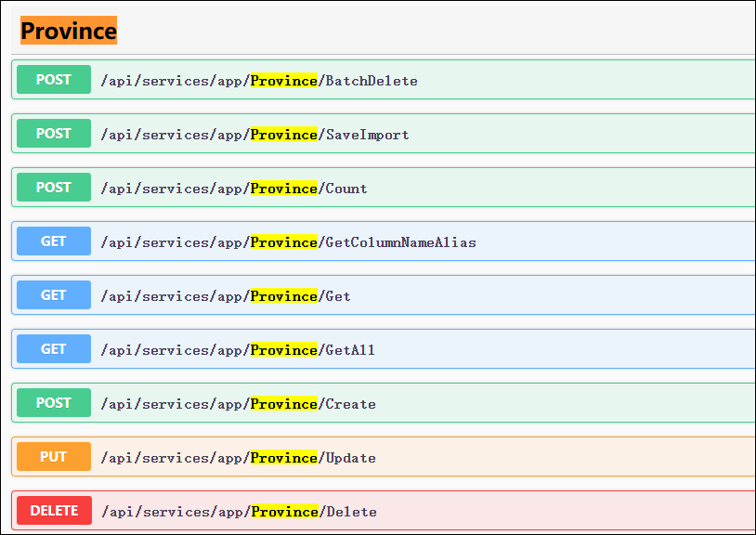Collapse the Province API section header
Image resolution: width=756 pixels, height=535 pixels.
coord(69,31)
